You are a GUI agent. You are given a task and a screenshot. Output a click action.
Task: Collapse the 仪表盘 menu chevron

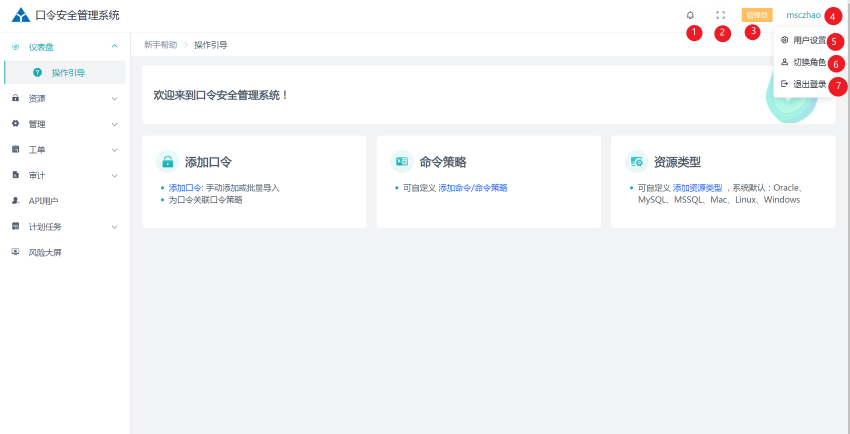115,47
